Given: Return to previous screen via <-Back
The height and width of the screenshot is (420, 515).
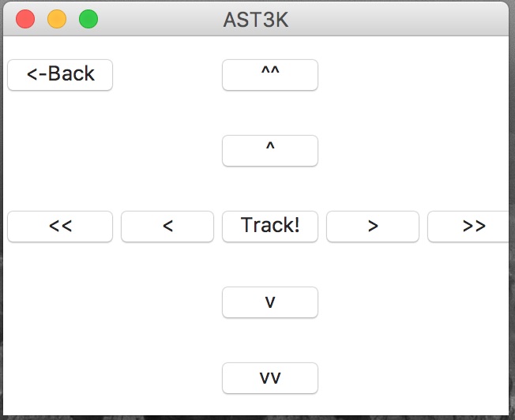Looking at the screenshot, I should [x=60, y=75].
